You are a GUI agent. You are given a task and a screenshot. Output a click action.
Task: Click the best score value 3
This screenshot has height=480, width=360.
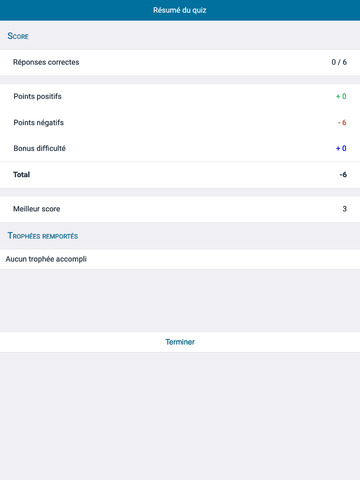[345, 209]
